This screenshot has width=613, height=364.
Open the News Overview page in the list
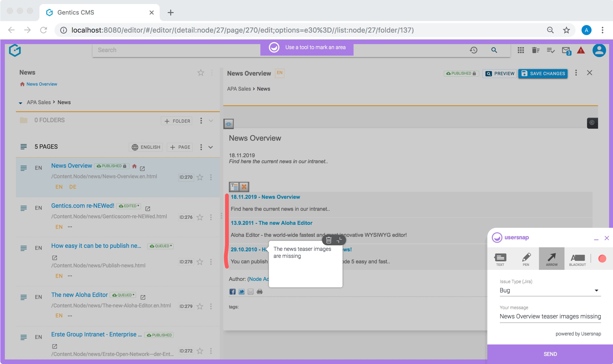(72, 166)
